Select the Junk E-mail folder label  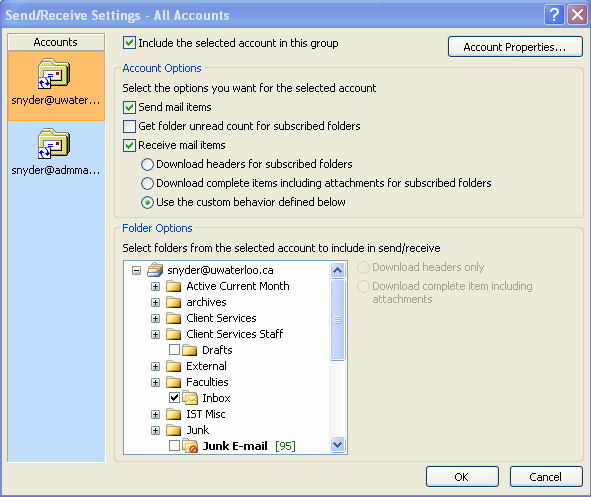(235, 446)
